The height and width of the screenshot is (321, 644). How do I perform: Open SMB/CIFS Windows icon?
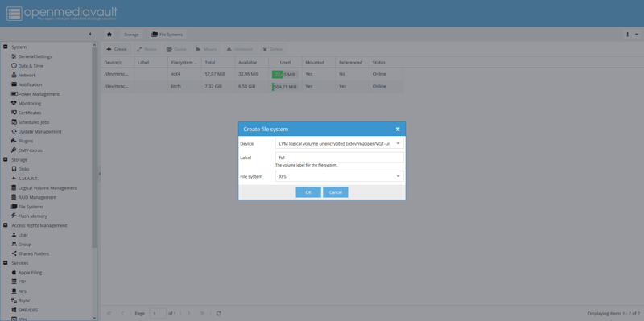tap(14, 310)
